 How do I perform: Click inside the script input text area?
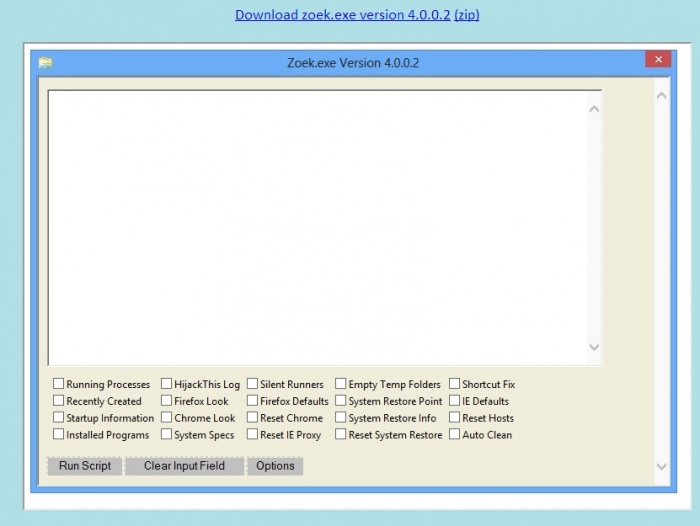click(318, 228)
